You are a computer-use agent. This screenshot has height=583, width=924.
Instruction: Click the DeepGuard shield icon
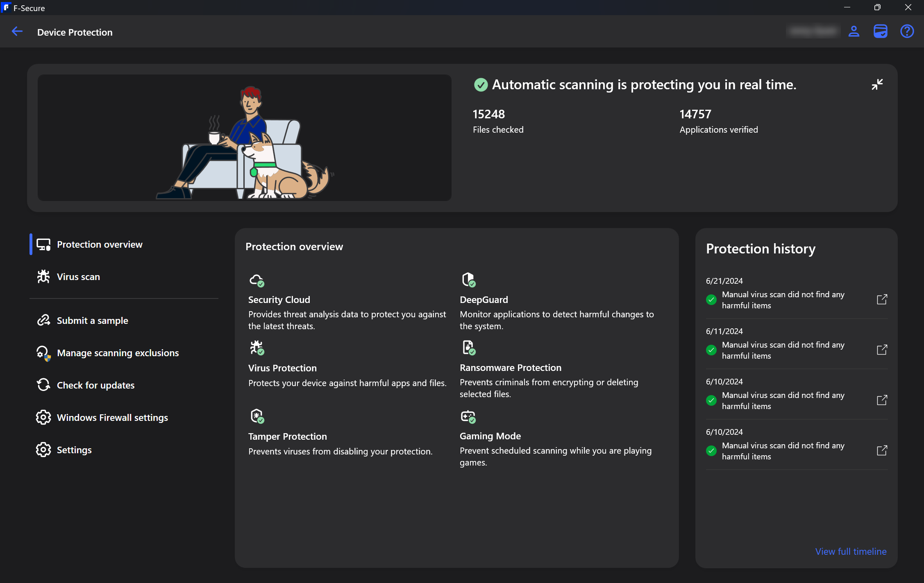coord(468,280)
